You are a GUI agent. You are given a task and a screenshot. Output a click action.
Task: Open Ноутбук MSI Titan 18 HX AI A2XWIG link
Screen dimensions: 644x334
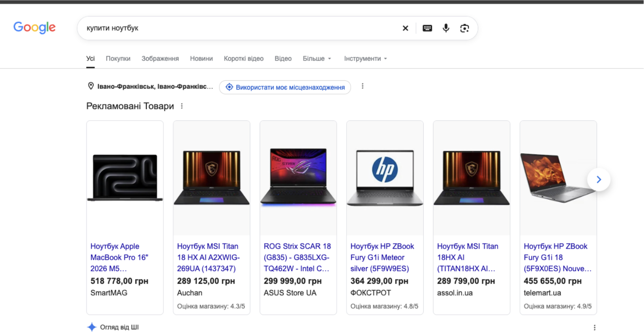pos(208,257)
